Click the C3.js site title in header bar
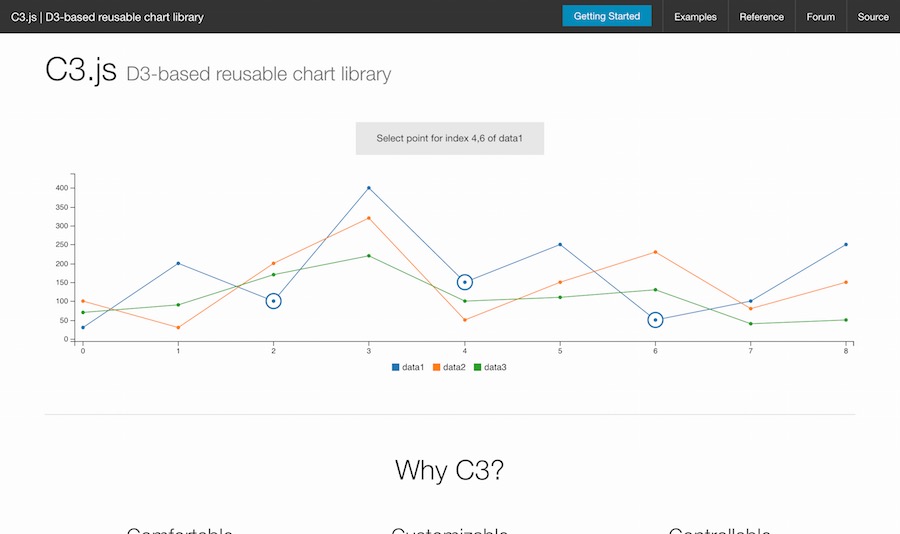Image resolution: width=900 pixels, height=534 pixels. pos(107,17)
